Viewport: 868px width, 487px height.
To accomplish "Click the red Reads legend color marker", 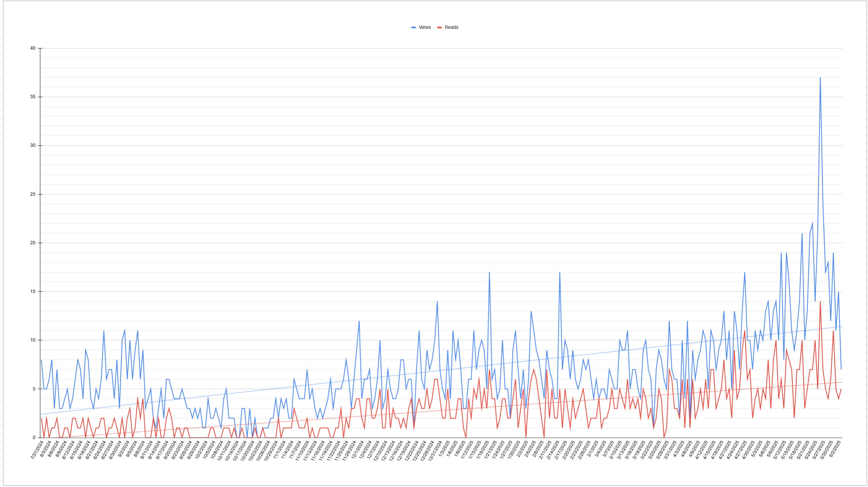I will tap(439, 27).
